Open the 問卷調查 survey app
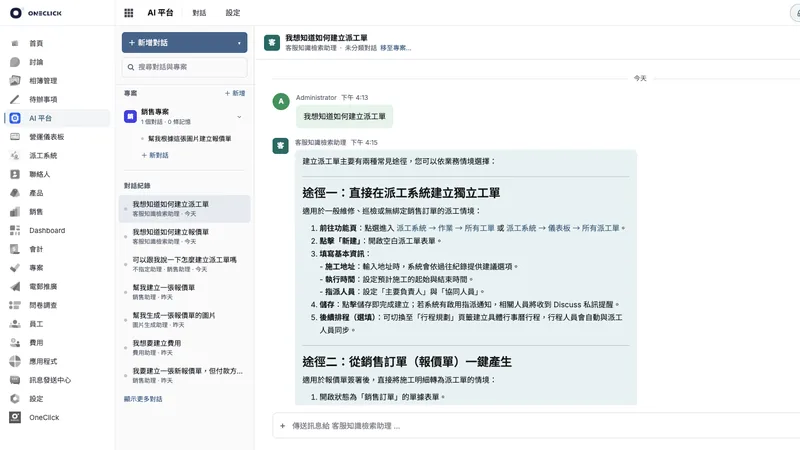This screenshot has width=800, height=450. (43, 305)
